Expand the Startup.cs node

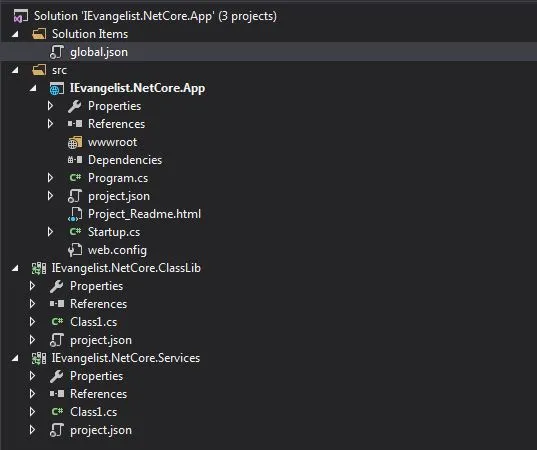tap(50, 232)
